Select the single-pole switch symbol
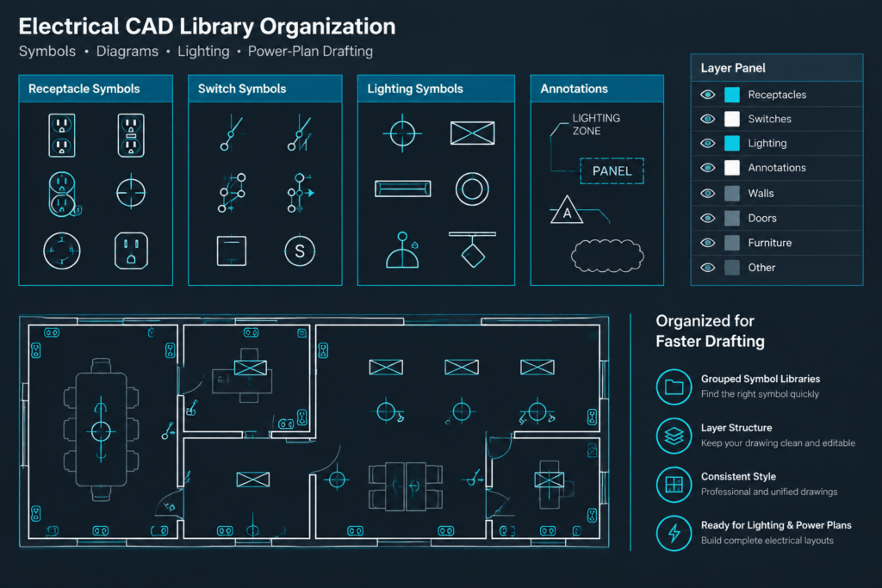 point(231,133)
